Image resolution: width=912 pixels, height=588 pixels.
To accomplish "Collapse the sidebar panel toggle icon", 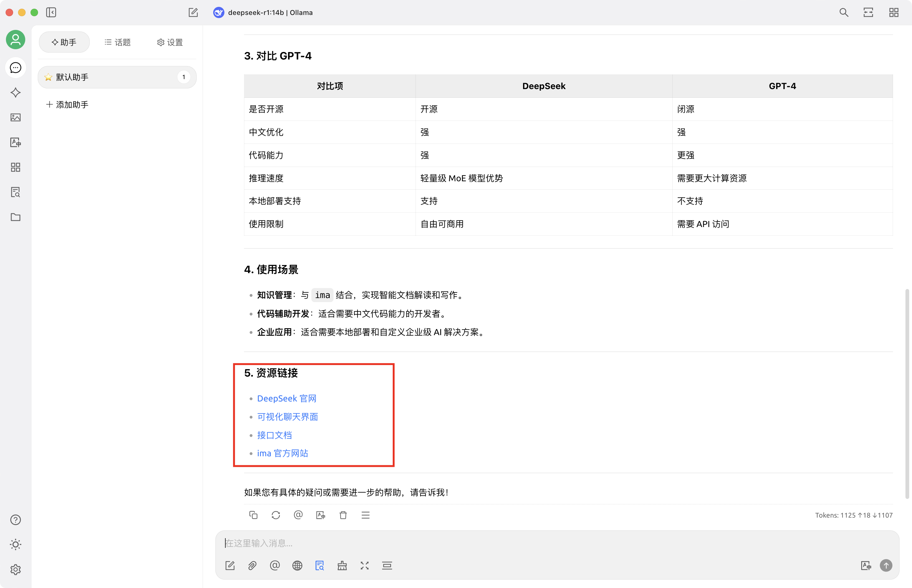I will point(51,12).
